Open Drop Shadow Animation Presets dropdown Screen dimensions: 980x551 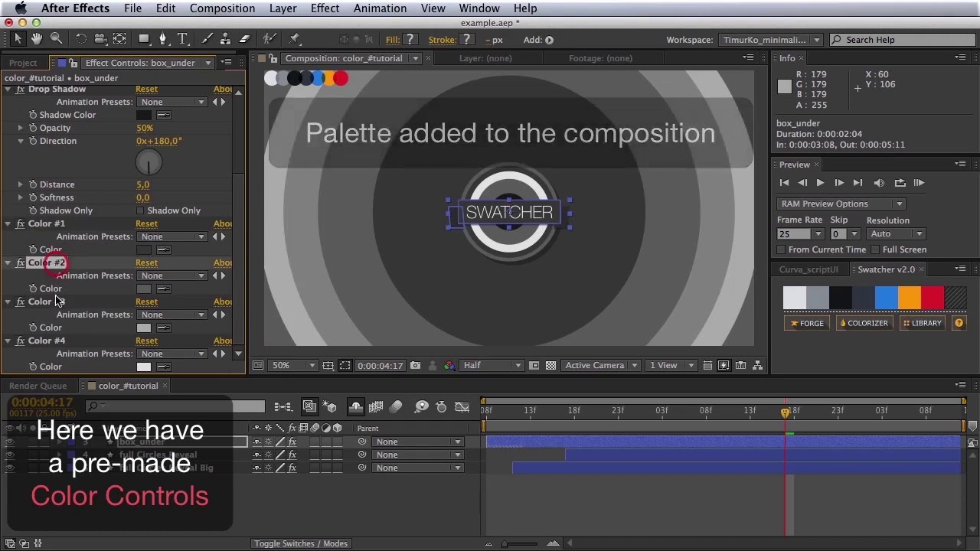pyautogui.click(x=172, y=102)
